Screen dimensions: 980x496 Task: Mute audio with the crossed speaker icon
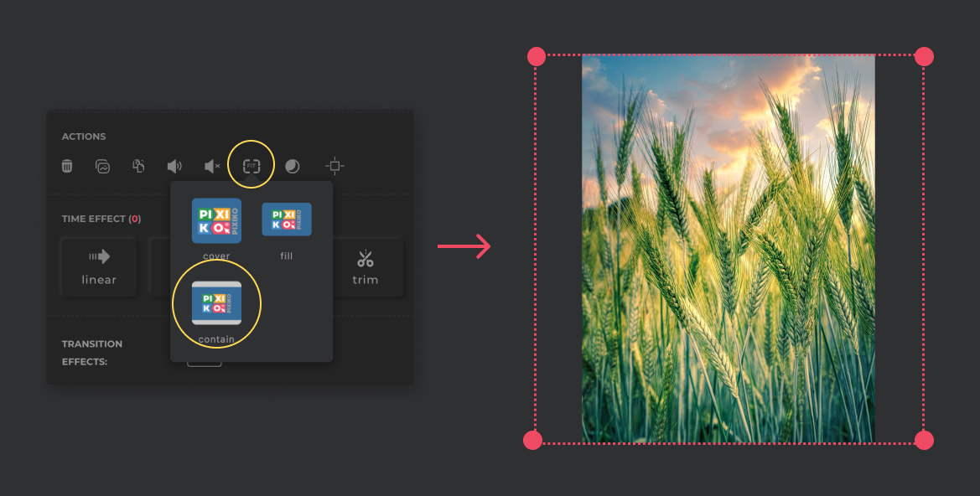pyautogui.click(x=212, y=166)
